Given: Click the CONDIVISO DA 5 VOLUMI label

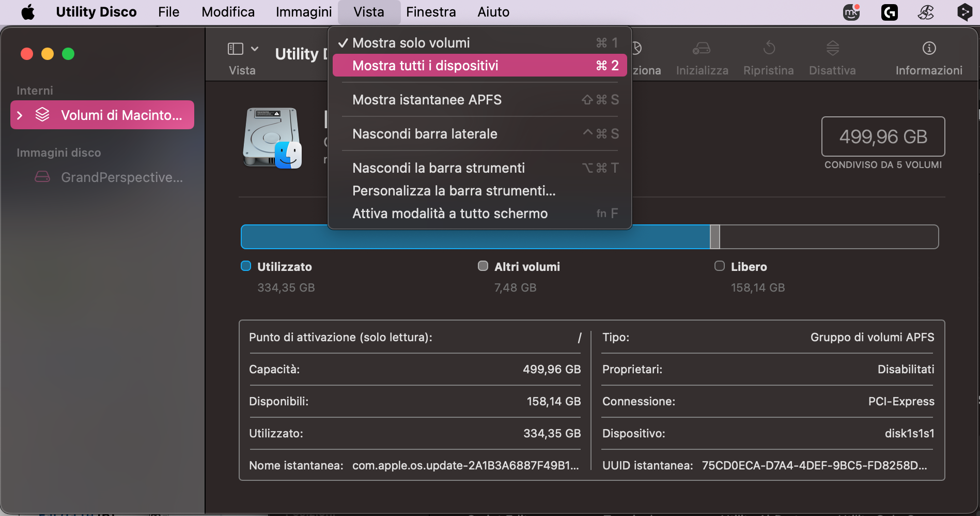Looking at the screenshot, I should pyautogui.click(x=883, y=165).
